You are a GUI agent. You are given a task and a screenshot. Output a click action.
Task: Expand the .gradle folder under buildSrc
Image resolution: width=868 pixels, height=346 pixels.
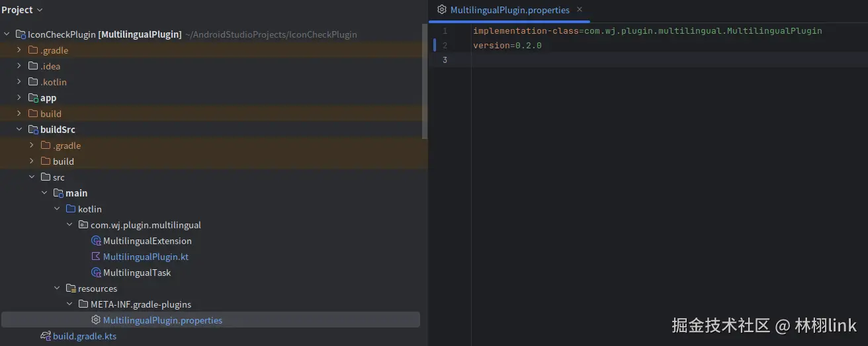32,146
